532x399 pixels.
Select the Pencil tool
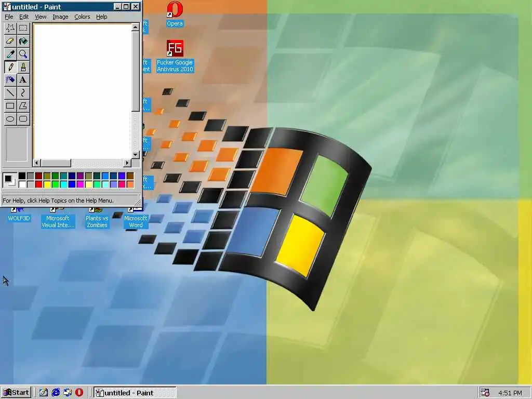coord(10,67)
